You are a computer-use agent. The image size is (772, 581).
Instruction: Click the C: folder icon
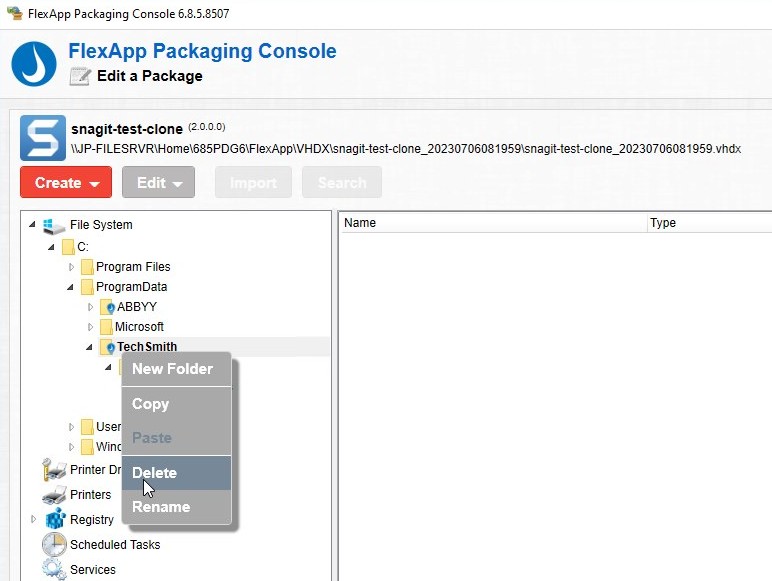click(x=68, y=247)
